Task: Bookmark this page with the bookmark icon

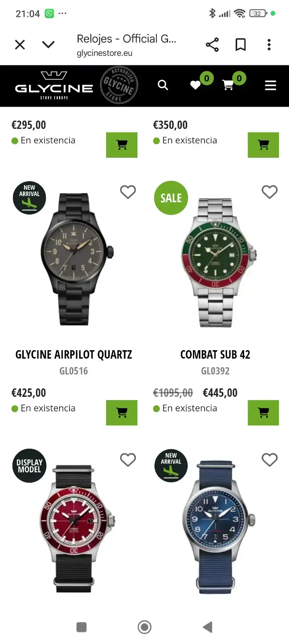Action: [x=240, y=45]
